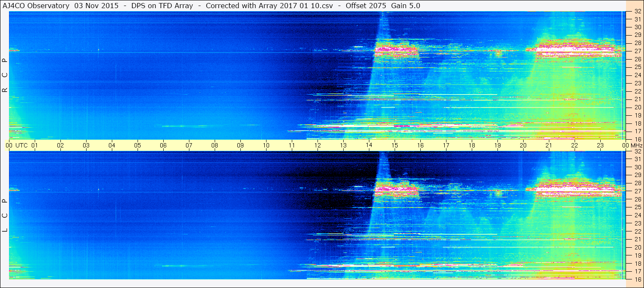This screenshot has height=288, width=644.
Task: Click 22 on the RCP frequency scale
Action: 637,91
